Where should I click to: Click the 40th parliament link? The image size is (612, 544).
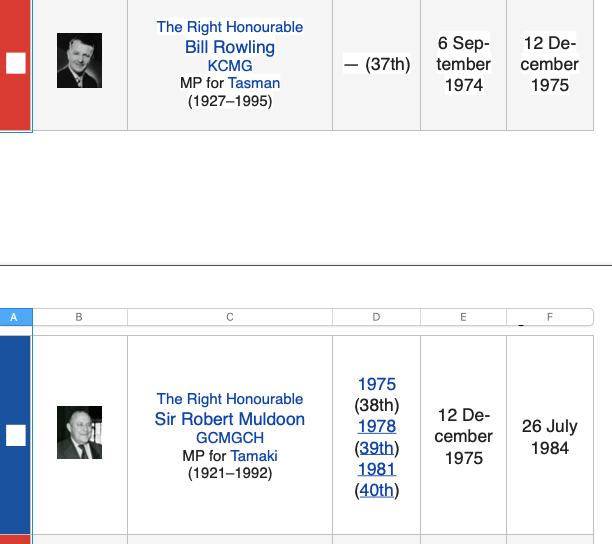coord(377,490)
